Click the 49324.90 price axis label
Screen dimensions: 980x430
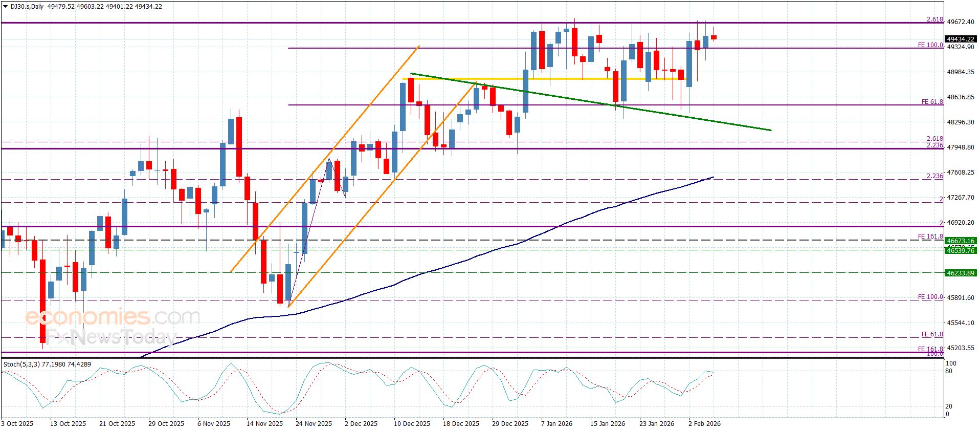click(x=961, y=47)
